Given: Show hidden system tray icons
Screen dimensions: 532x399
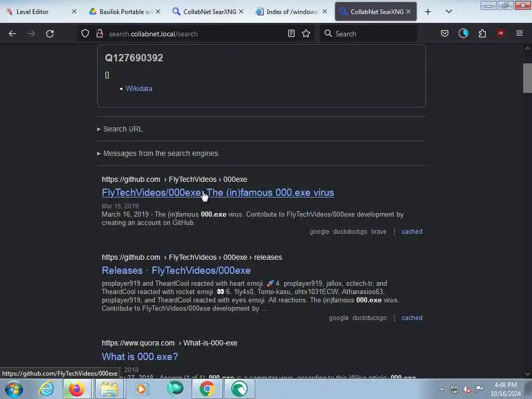Looking at the screenshot, I should click(x=442, y=390).
